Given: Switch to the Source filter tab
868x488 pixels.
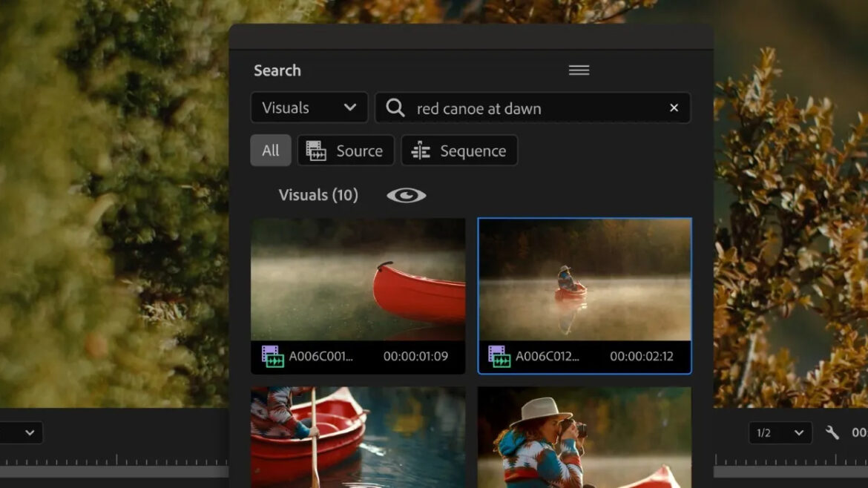Looking at the screenshot, I should click(346, 151).
